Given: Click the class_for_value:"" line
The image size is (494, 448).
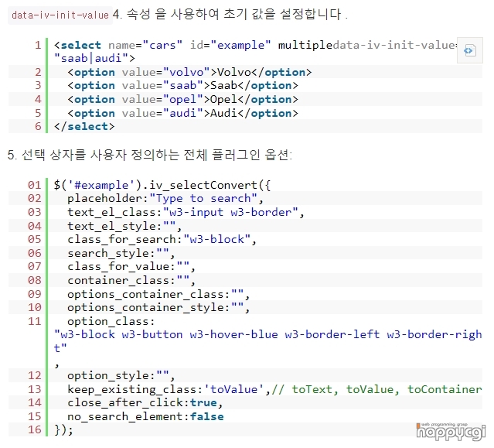Looking at the screenshot, I should click(x=131, y=266).
